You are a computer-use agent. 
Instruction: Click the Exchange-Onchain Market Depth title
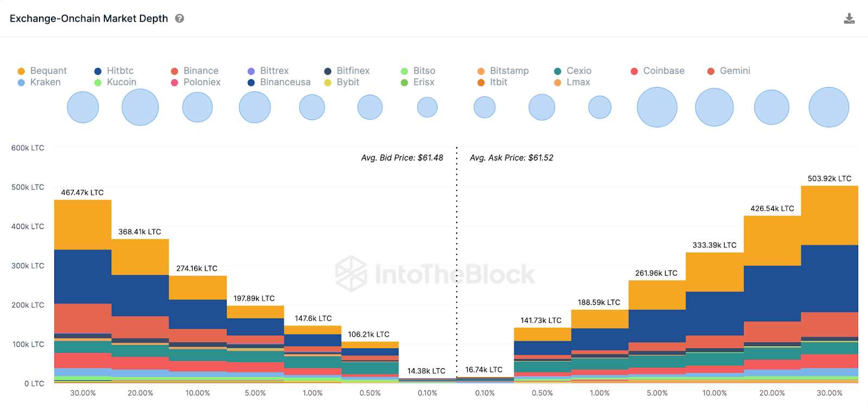point(89,18)
